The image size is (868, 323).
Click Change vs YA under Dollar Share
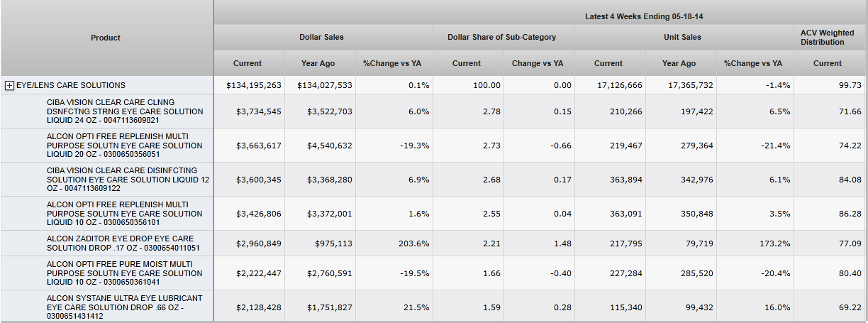click(x=537, y=63)
